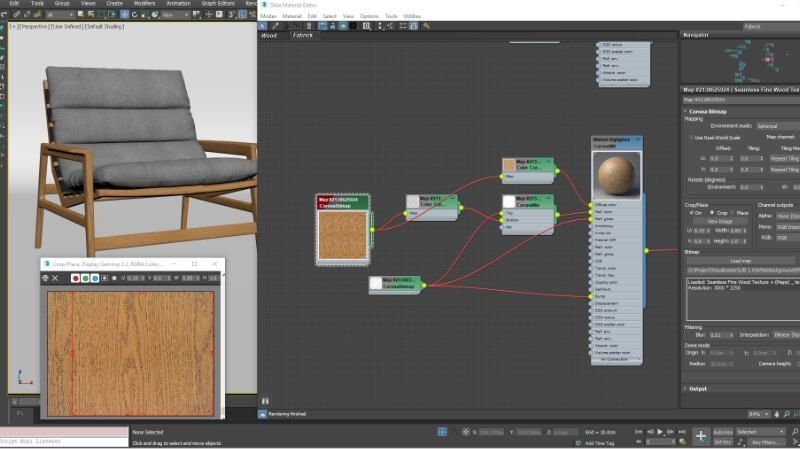
Task: Click the Load map button
Action: click(740, 261)
